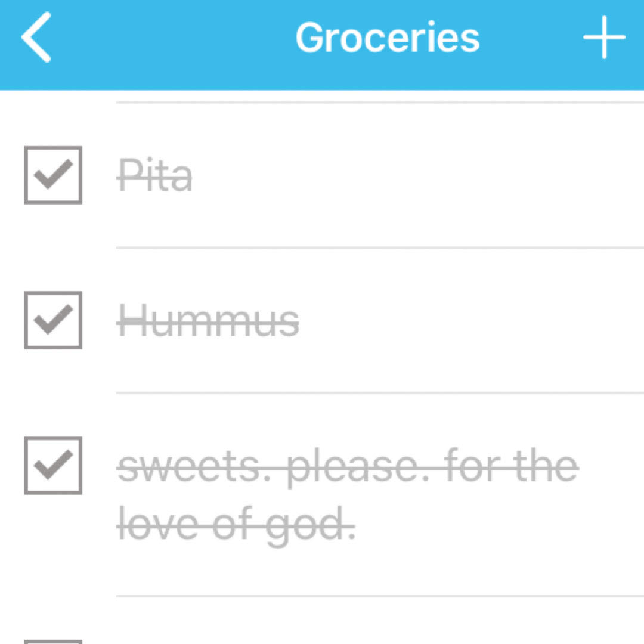Viewport: 644px width, 644px height.
Task: Click the checkmark beside the sweets entry
Action: (53, 466)
